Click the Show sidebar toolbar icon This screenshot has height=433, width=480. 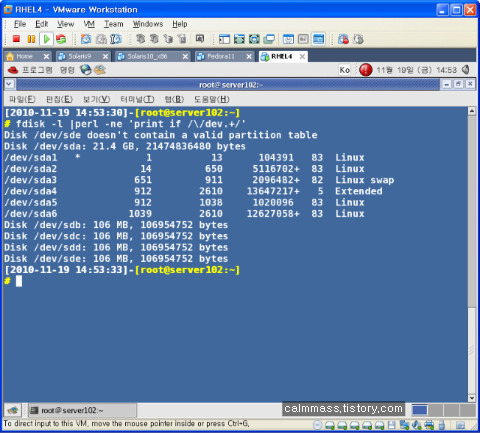(x=224, y=39)
